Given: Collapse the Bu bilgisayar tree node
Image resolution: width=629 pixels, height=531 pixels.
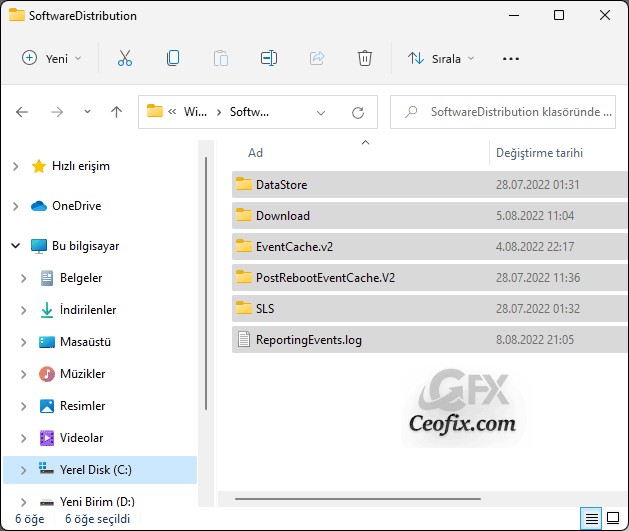Looking at the screenshot, I should [15, 245].
